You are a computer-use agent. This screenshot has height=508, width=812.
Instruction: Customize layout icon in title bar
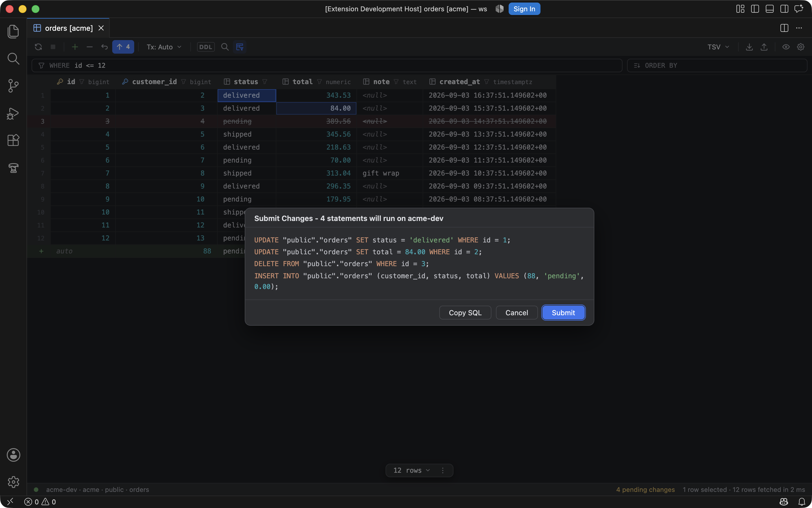[740, 9]
